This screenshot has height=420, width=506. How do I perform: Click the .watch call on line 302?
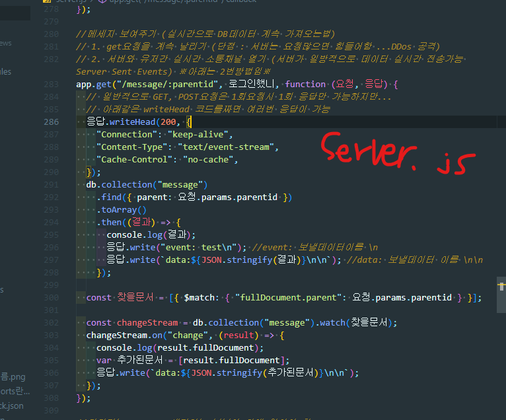[x=330, y=322]
